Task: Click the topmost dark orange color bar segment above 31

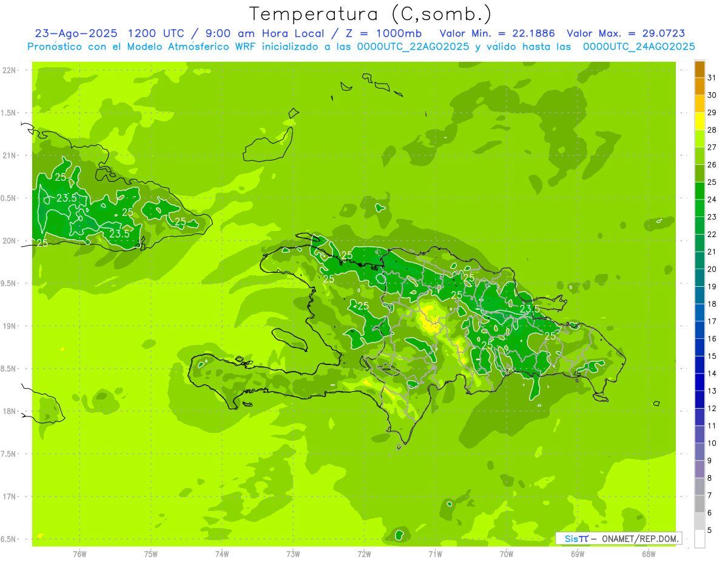Action: [x=699, y=69]
